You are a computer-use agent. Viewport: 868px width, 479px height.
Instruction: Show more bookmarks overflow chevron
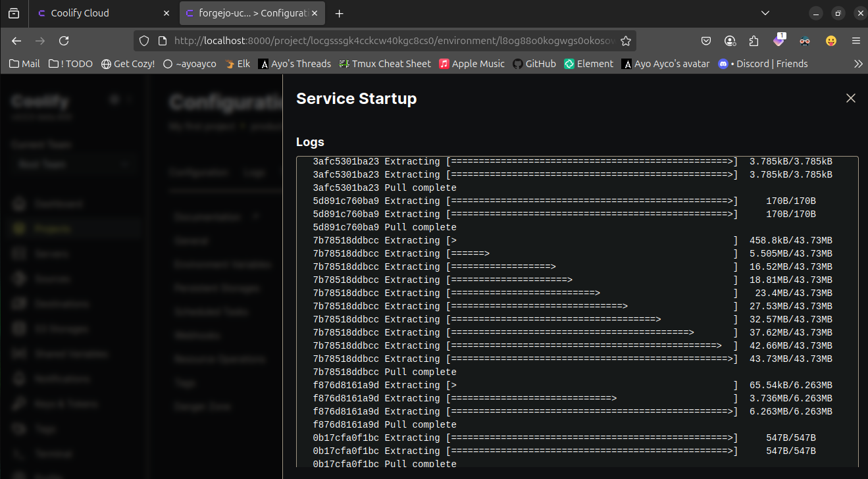click(858, 64)
